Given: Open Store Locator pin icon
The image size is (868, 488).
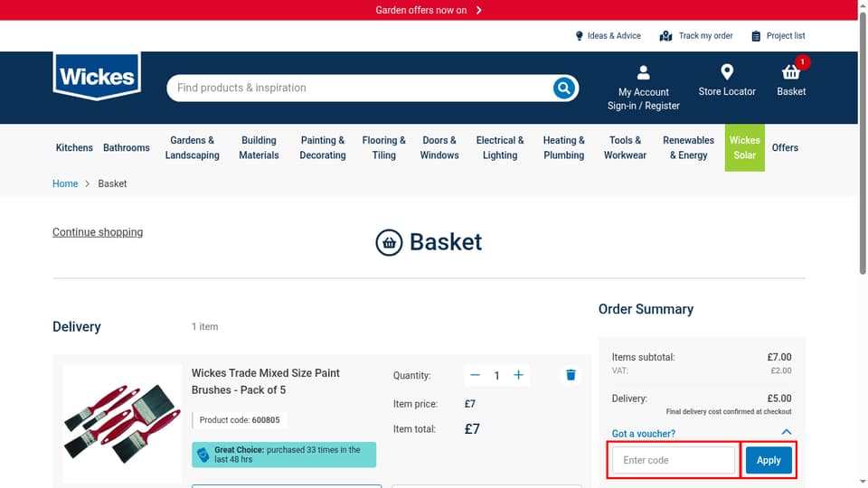Looking at the screenshot, I should point(727,72).
